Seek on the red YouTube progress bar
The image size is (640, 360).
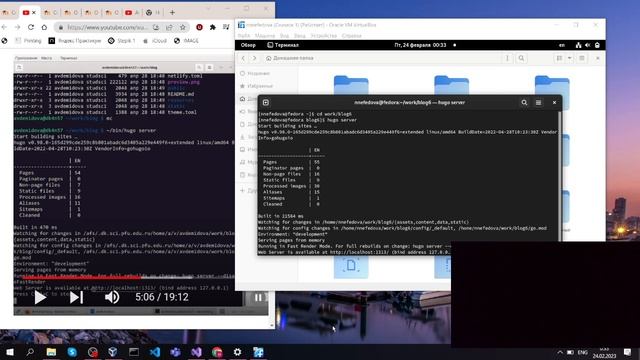click(x=82, y=277)
